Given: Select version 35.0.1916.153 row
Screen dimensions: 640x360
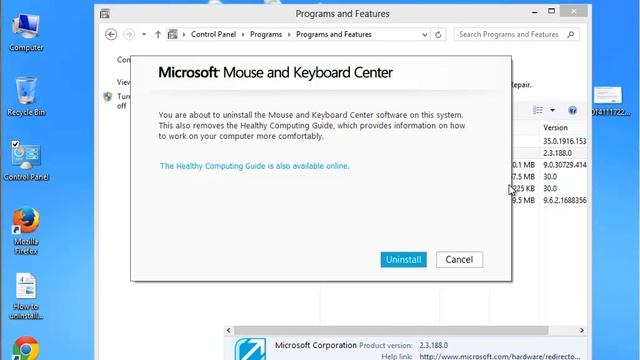Looking at the screenshot, I should point(564,141).
